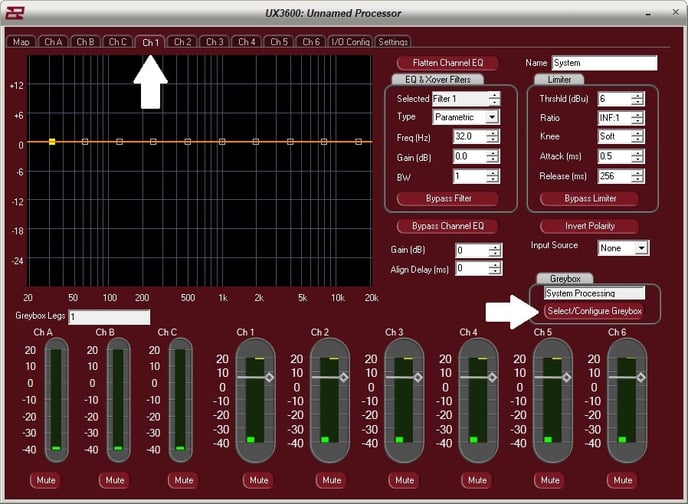
Task: Select the EQ node near 2k
Action: (256, 142)
